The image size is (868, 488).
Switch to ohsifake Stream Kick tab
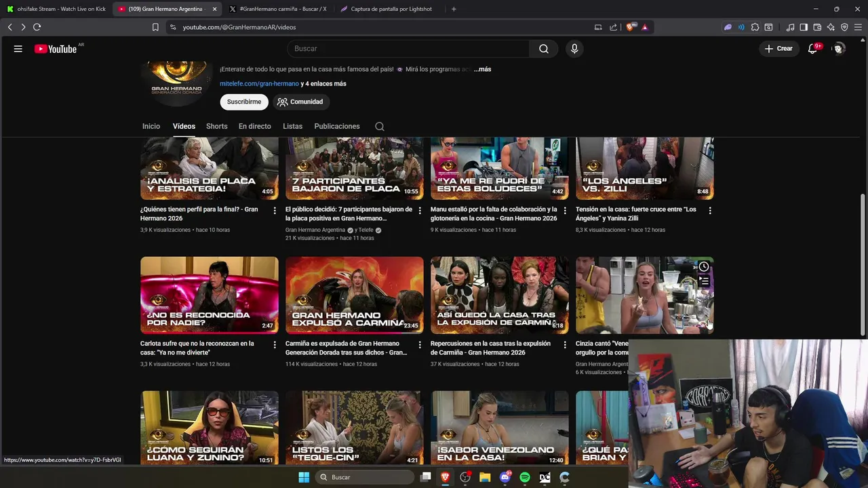click(x=56, y=9)
